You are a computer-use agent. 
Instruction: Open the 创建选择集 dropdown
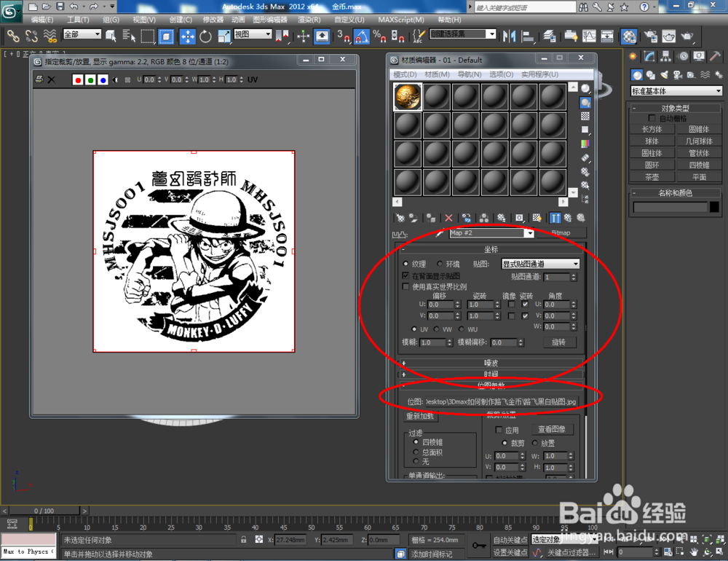463,34
